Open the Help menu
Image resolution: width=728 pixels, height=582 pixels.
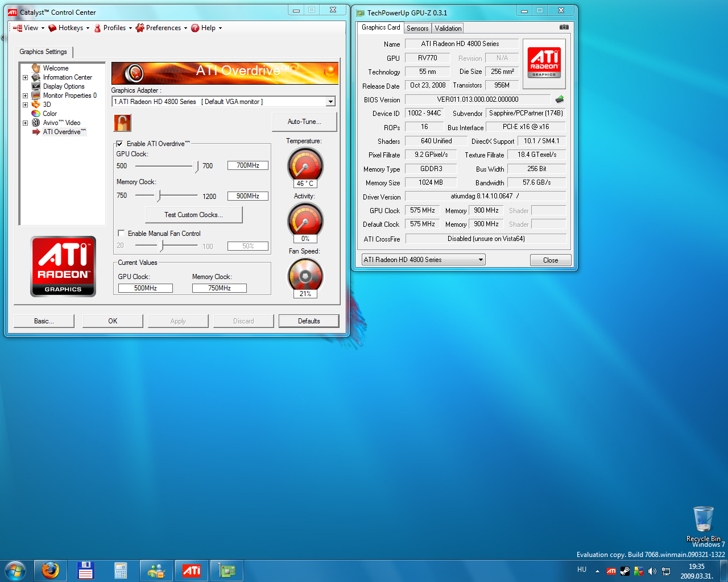[206, 28]
